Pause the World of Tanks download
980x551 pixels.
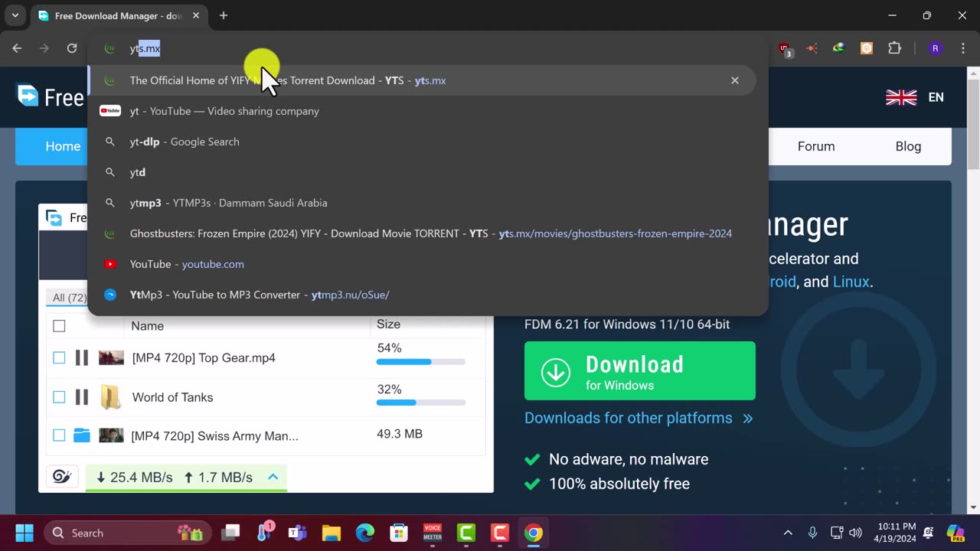(x=81, y=397)
